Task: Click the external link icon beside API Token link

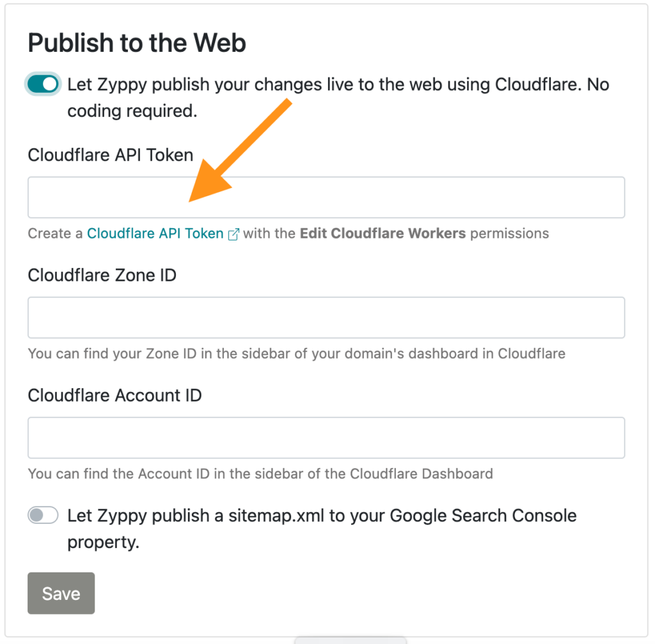Action: (x=233, y=234)
